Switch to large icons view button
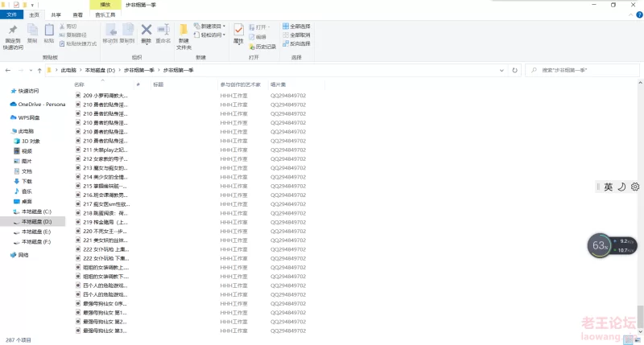Image resolution: width=644 pixels, height=345 pixels. coord(638,340)
